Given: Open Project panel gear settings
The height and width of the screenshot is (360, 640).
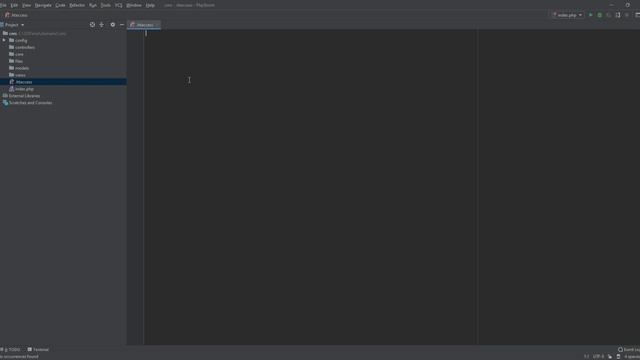Looking at the screenshot, I should (x=113, y=25).
